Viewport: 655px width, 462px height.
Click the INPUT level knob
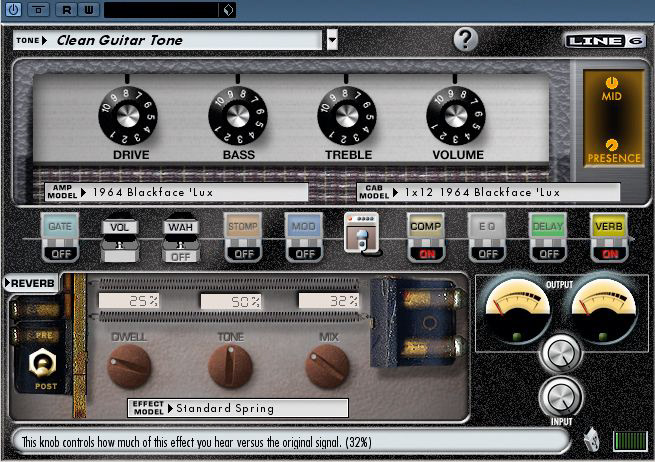[561, 397]
